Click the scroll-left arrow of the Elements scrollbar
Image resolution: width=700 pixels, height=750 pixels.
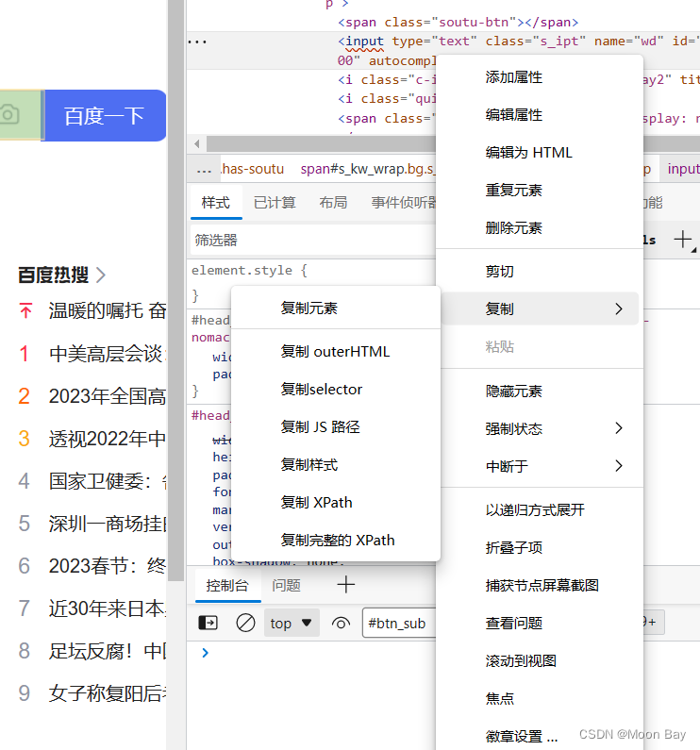click(x=197, y=143)
